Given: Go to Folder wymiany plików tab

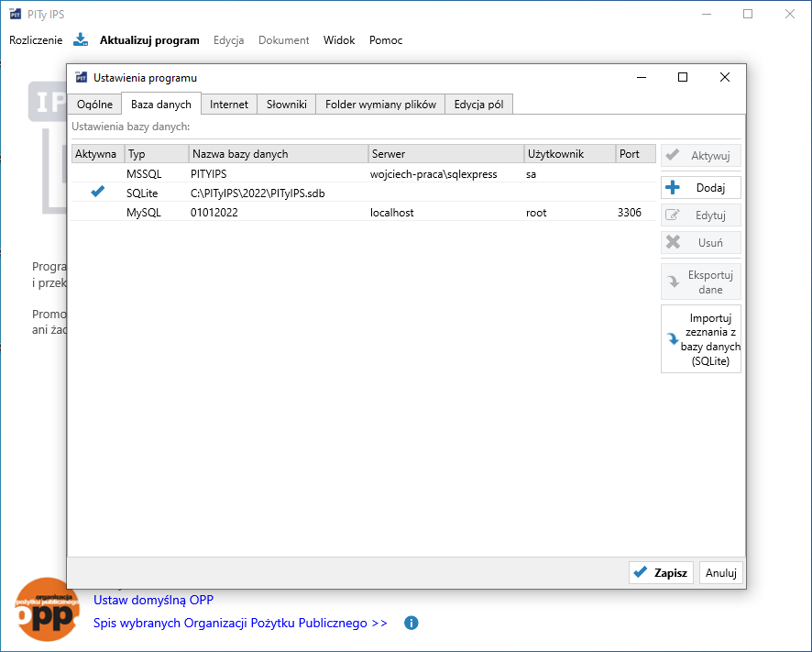Looking at the screenshot, I should pos(380,105).
